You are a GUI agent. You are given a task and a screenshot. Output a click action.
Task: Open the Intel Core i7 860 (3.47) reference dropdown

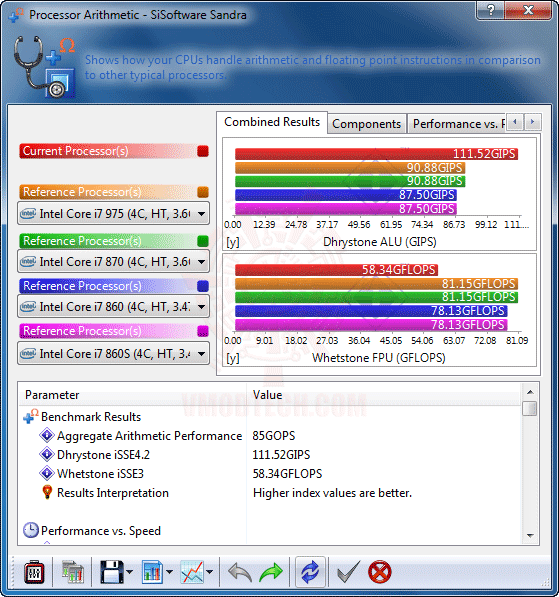[113, 306]
